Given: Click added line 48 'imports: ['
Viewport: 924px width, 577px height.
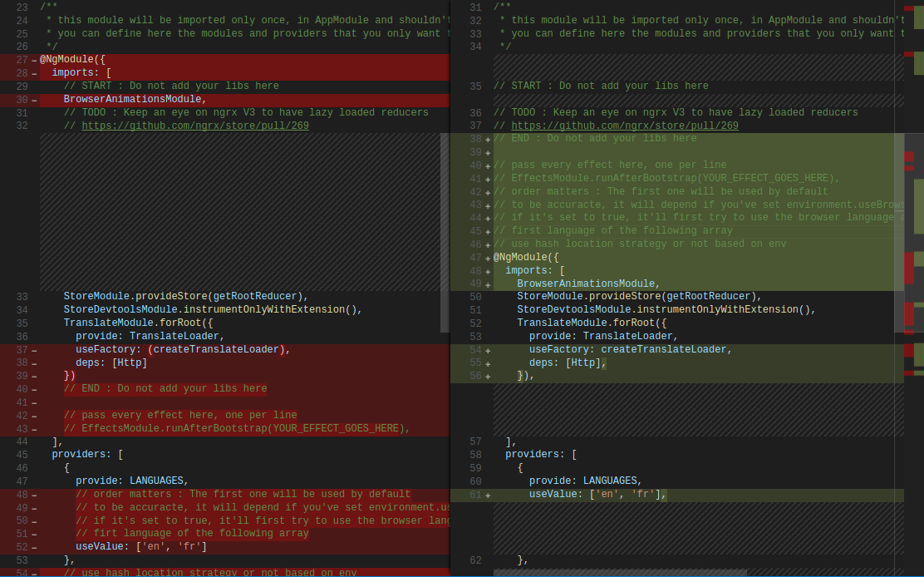Looking at the screenshot, I should click(x=535, y=270).
